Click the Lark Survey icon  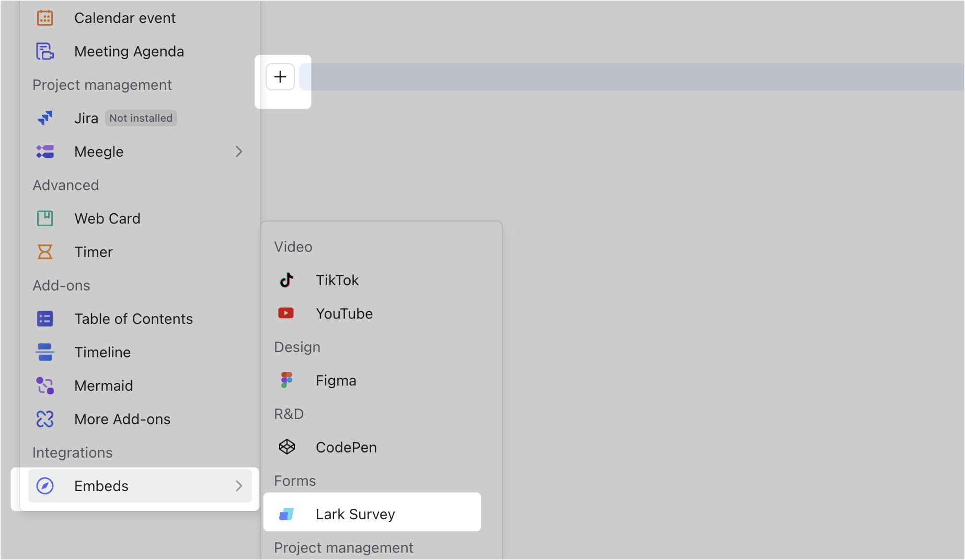[286, 514]
